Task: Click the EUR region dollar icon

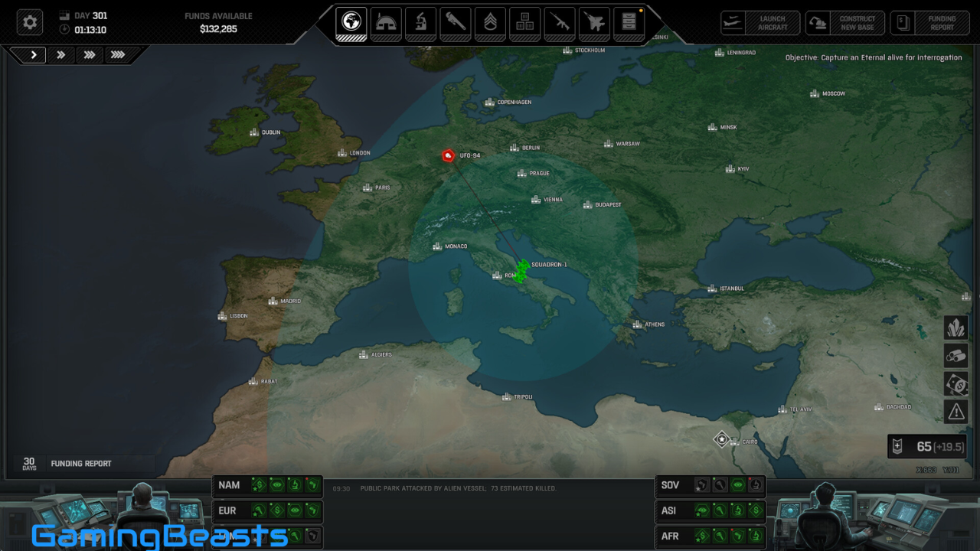Action: coord(277,510)
